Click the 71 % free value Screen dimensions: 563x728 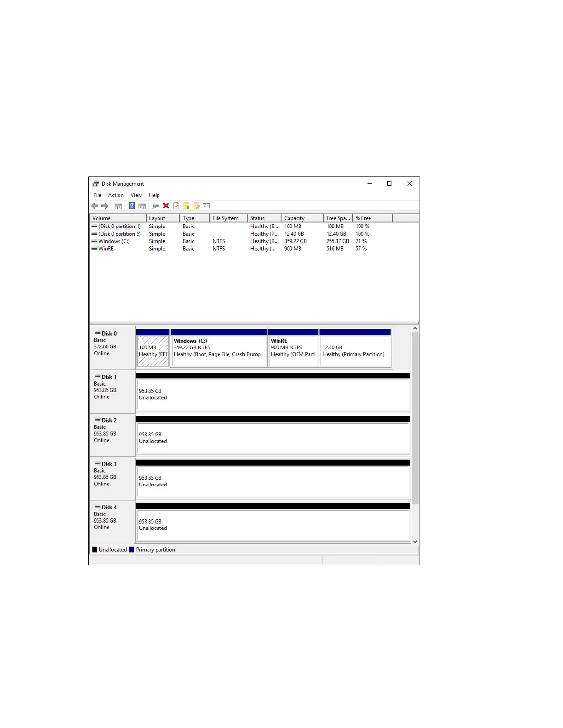[361, 241]
